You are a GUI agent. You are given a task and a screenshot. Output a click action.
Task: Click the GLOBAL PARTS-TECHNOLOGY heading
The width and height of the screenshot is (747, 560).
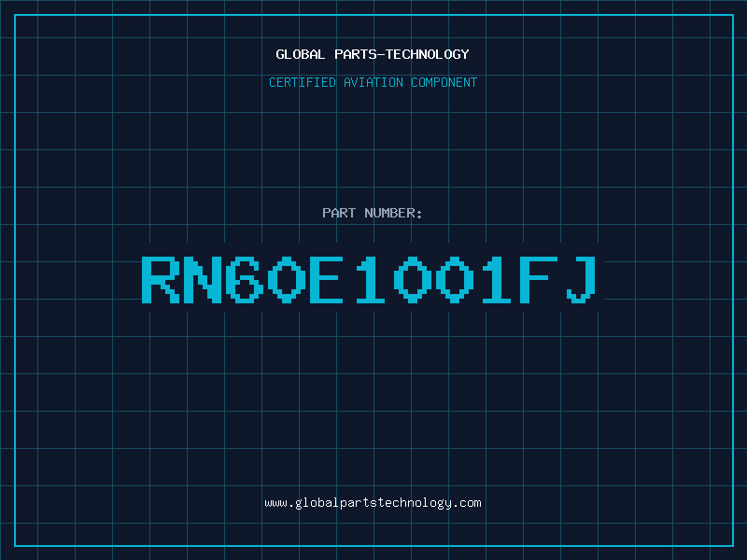tap(373, 54)
